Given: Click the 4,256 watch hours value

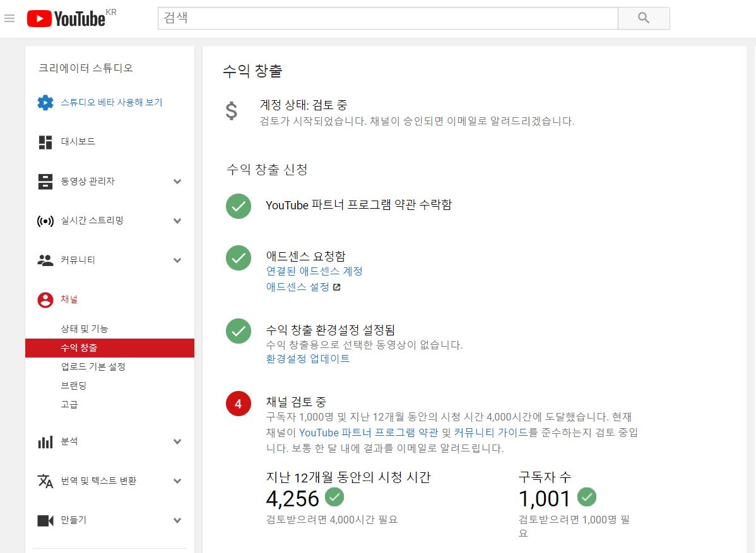Looking at the screenshot, I should (x=293, y=499).
